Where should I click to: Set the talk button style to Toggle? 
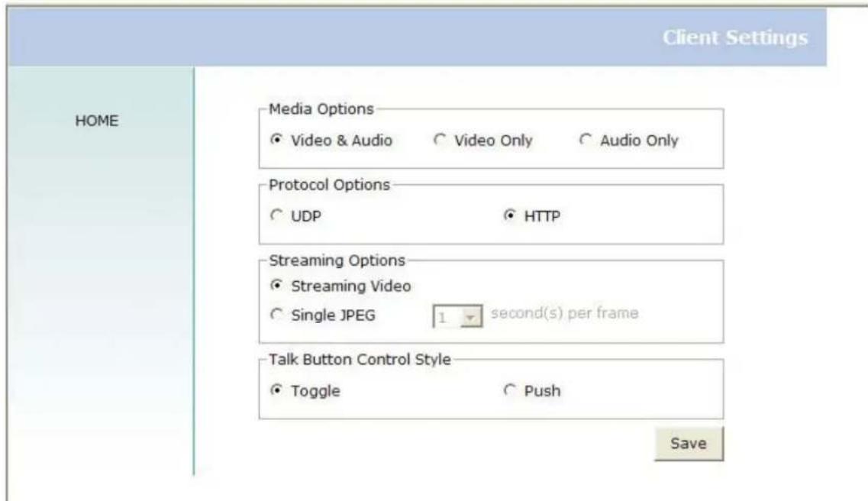[x=276, y=390]
